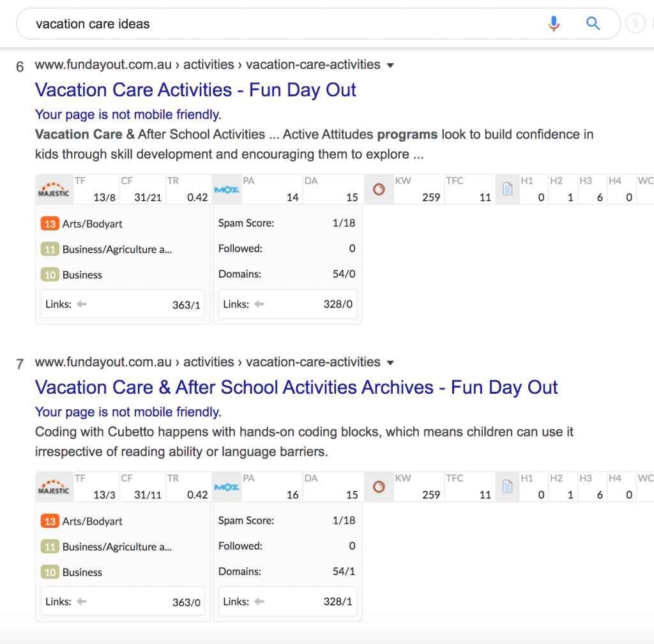Click the red circle keyword icon in result 6 bar
The width and height of the screenshot is (654, 644).
[x=379, y=190]
